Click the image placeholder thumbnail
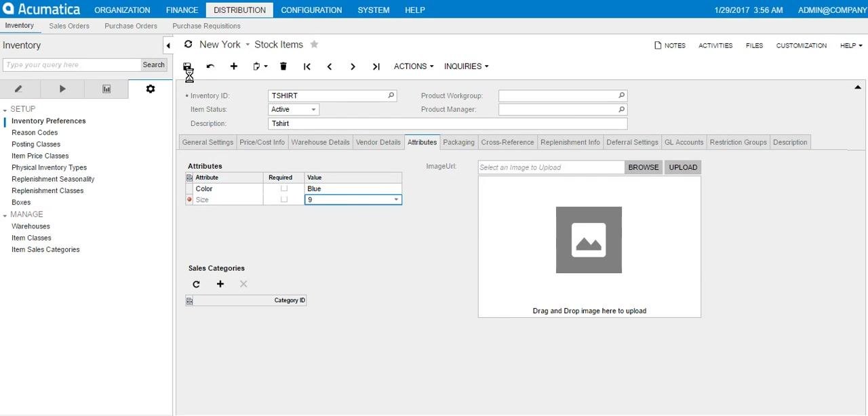This screenshot has height=416, width=868. [589, 240]
